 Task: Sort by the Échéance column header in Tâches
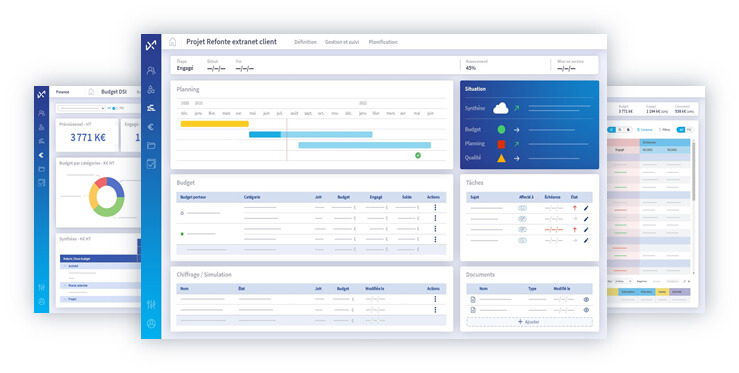coord(552,197)
